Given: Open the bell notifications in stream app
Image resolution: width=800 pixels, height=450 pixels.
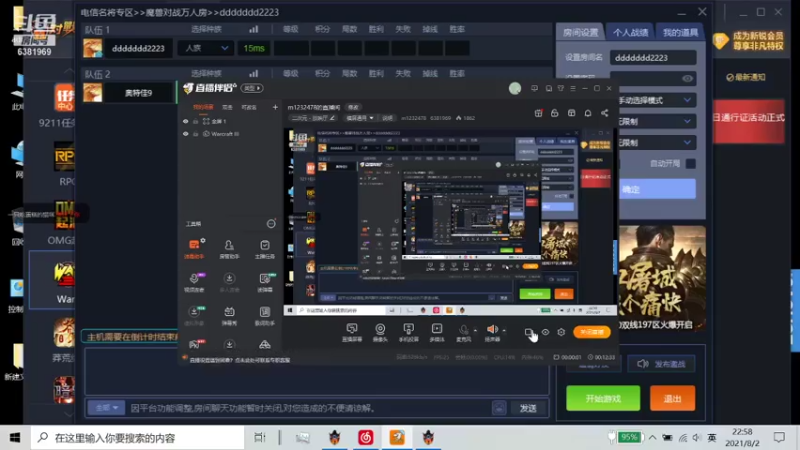Looking at the screenshot, I should pyautogui.click(x=588, y=113).
